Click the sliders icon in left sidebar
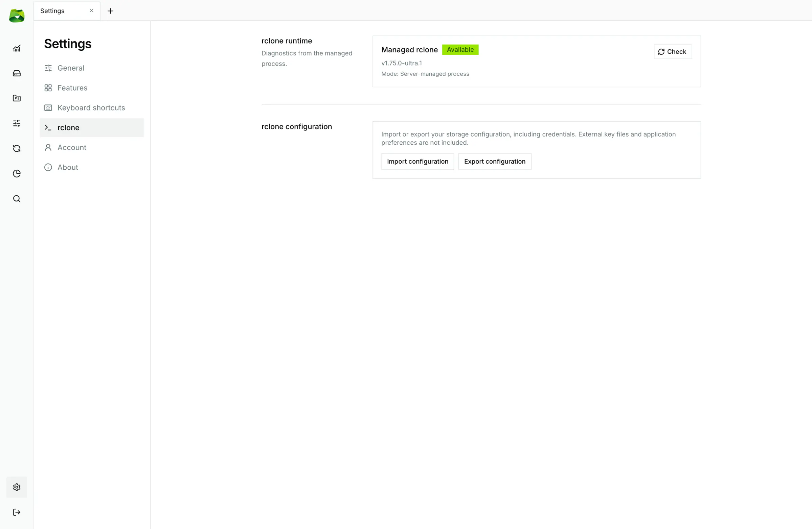This screenshot has width=812, height=529. point(17,123)
